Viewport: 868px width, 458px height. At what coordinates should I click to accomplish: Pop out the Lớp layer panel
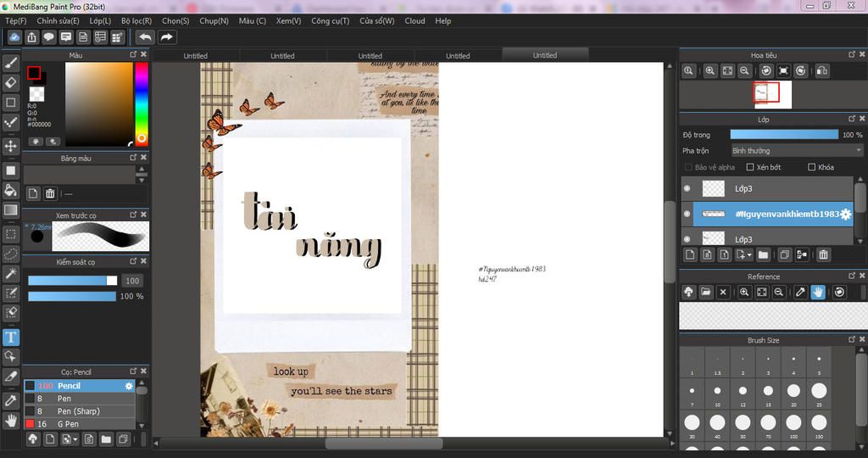852,119
